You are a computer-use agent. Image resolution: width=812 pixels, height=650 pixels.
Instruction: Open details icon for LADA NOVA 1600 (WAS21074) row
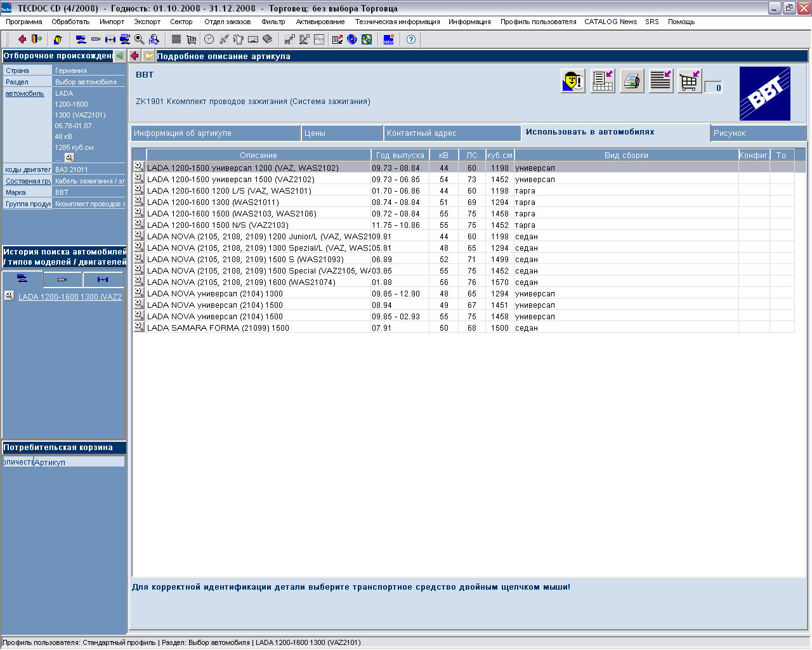(139, 281)
